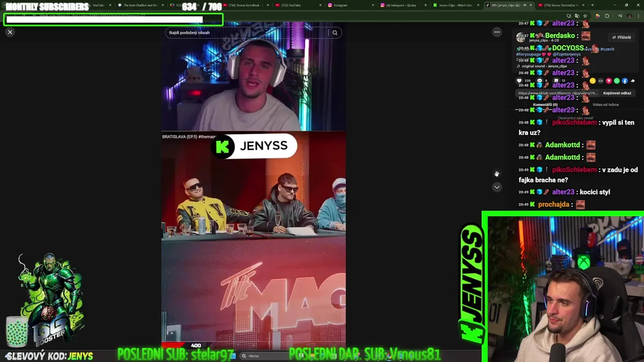The height and width of the screenshot is (362, 644).
Task: Close the TikTok video viewer with X
Action: 10,32
